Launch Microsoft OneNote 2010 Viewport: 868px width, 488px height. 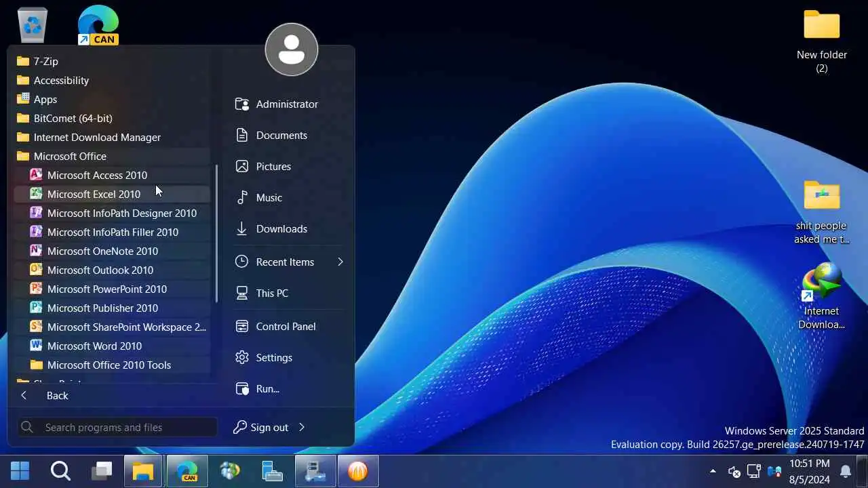tap(112, 251)
